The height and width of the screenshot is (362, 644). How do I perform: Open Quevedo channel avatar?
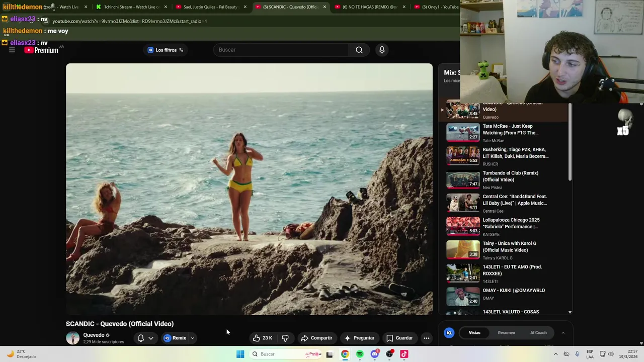pyautogui.click(x=72, y=338)
